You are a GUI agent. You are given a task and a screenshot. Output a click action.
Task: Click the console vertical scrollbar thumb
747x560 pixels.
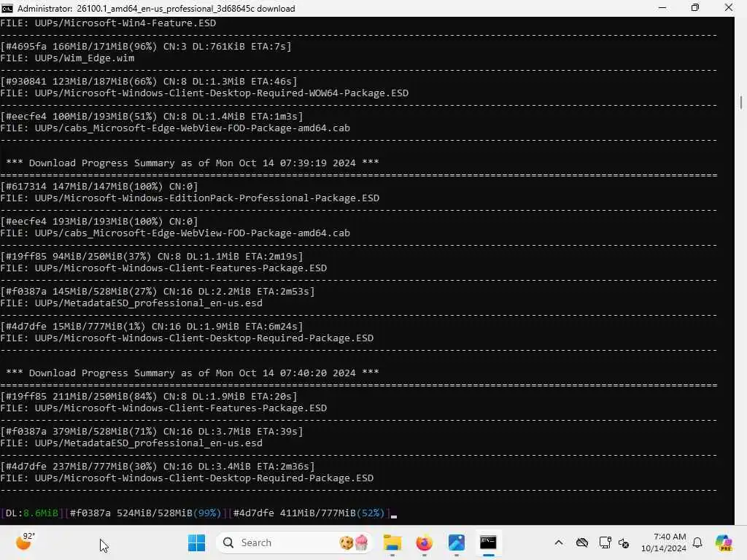point(741,102)
